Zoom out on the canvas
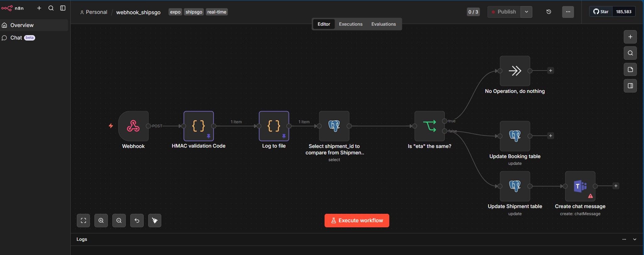This screenshot has height=255, width=644. click(x=119, y=221)
